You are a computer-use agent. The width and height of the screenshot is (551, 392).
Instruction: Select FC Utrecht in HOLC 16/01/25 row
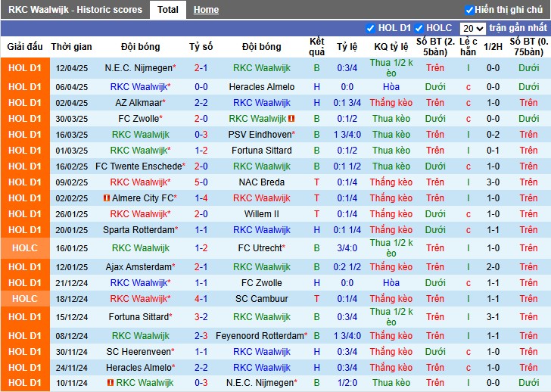(x=260, y=248)
